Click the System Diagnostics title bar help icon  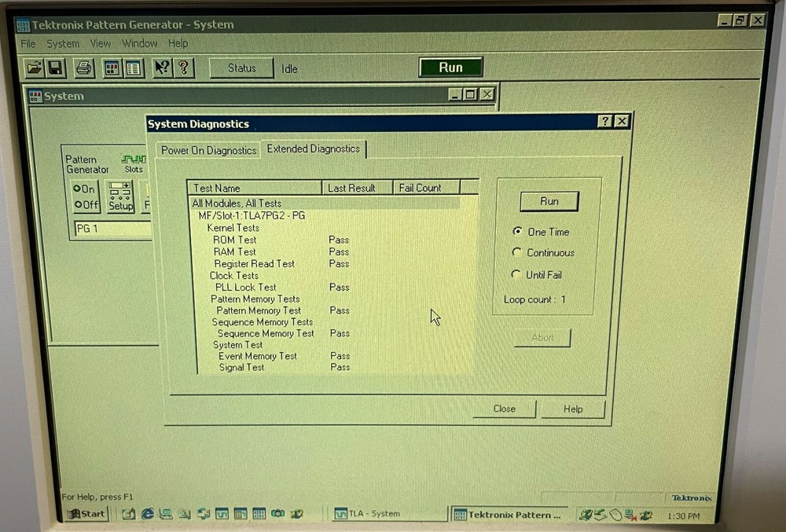pos(605,121)
